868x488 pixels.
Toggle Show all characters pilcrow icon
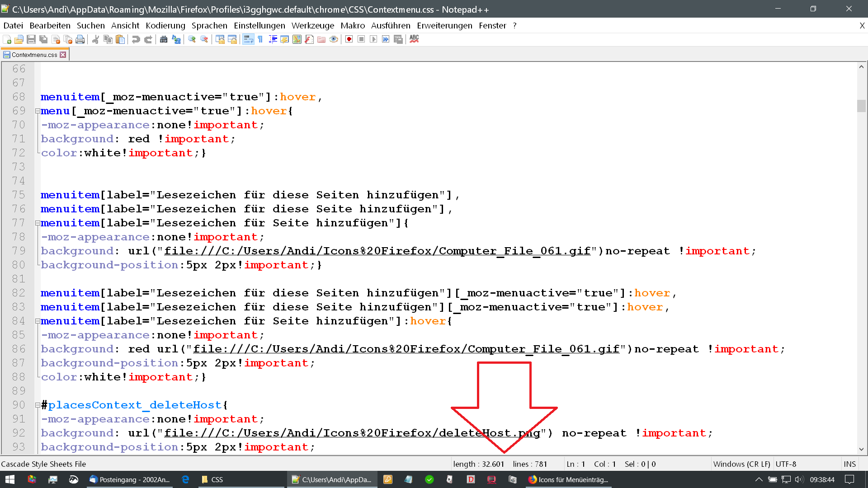(260, 39)
